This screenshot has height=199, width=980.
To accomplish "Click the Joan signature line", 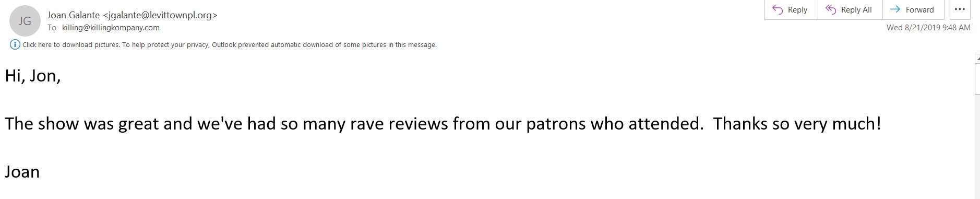I will coord(22,172).
